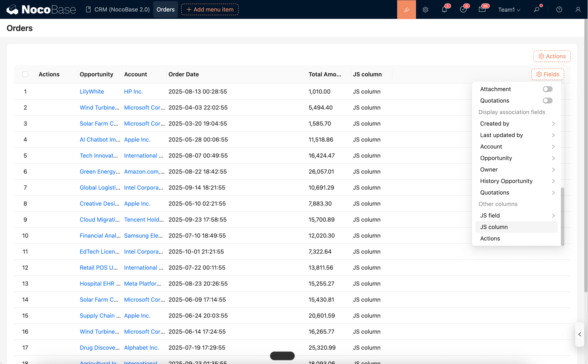Image resolution: width=588 pixels, height=364 pixels.
Task: Open the Team1 dropdown
Action: 509,10
